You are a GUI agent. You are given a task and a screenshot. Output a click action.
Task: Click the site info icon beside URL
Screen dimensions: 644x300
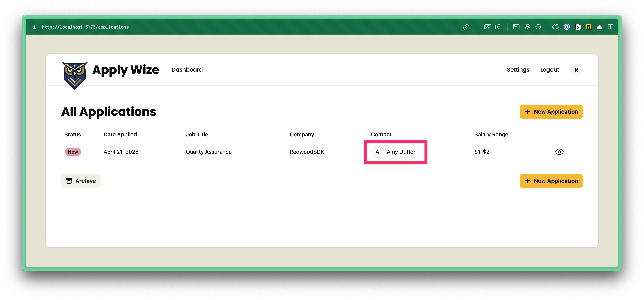point(35,27)
